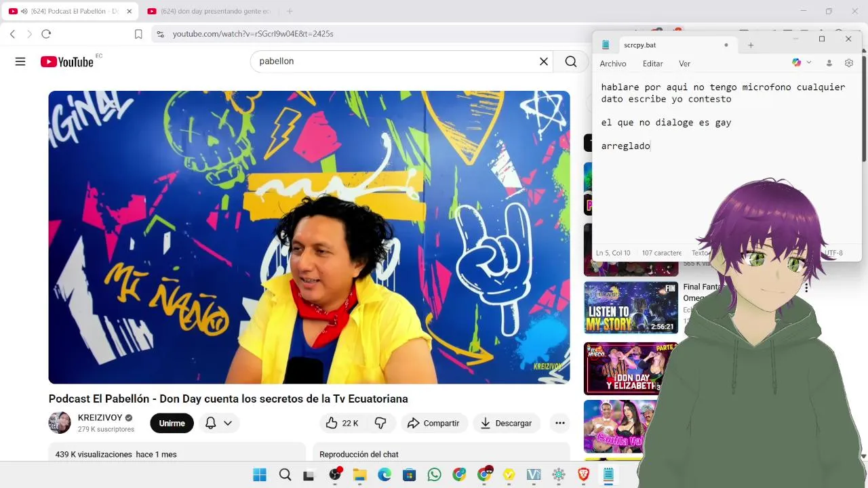
Task: Open more actions three-dot menu under video
Action: tap(560, 424)
